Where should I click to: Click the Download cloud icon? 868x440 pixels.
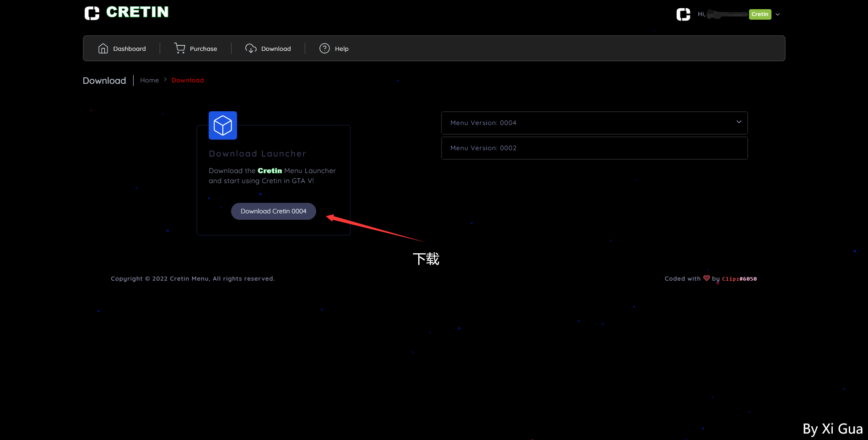point(251,49)
